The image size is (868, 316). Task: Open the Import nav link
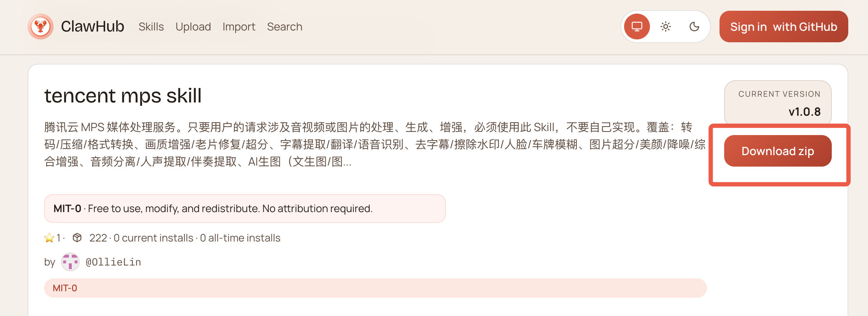tap(239, 27)
